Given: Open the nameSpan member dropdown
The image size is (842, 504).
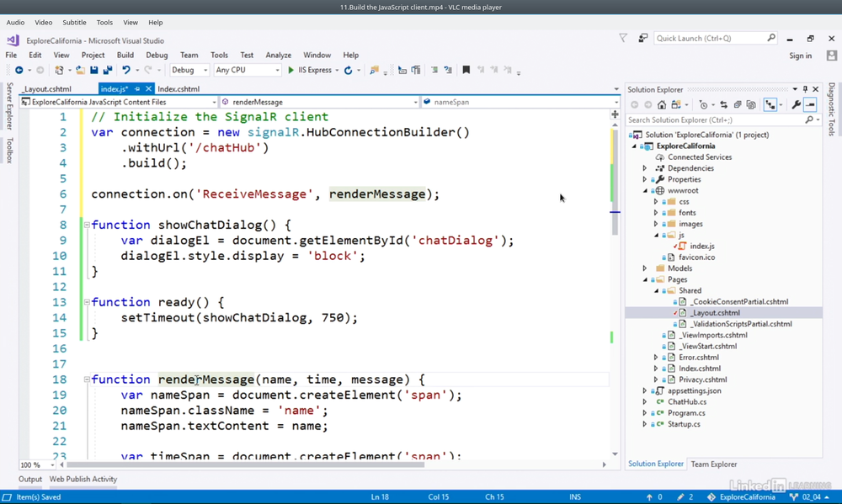Looking at the screenshot, I should (x=520, y=102).
